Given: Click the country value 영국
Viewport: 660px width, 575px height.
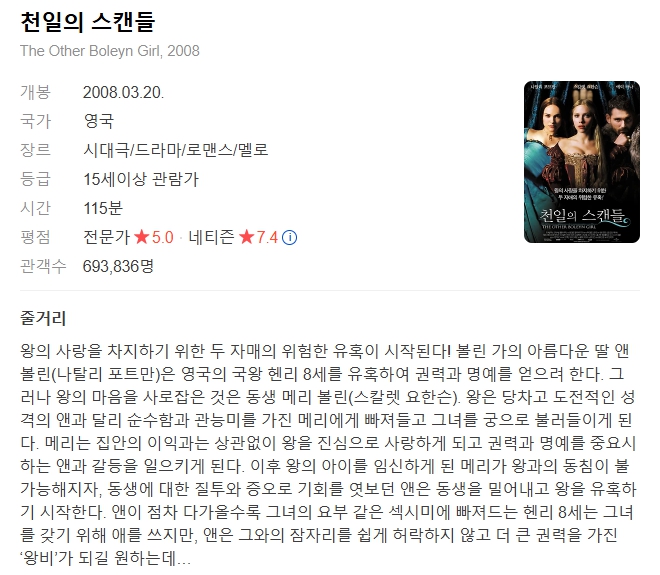Looking at the screenshot, I should [98, 121].
